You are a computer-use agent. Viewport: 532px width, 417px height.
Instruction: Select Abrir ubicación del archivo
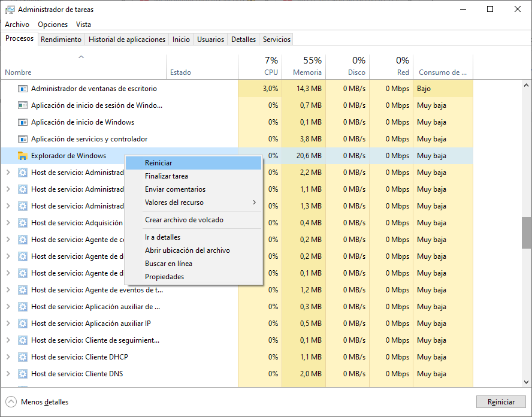(x=194, y=250)
